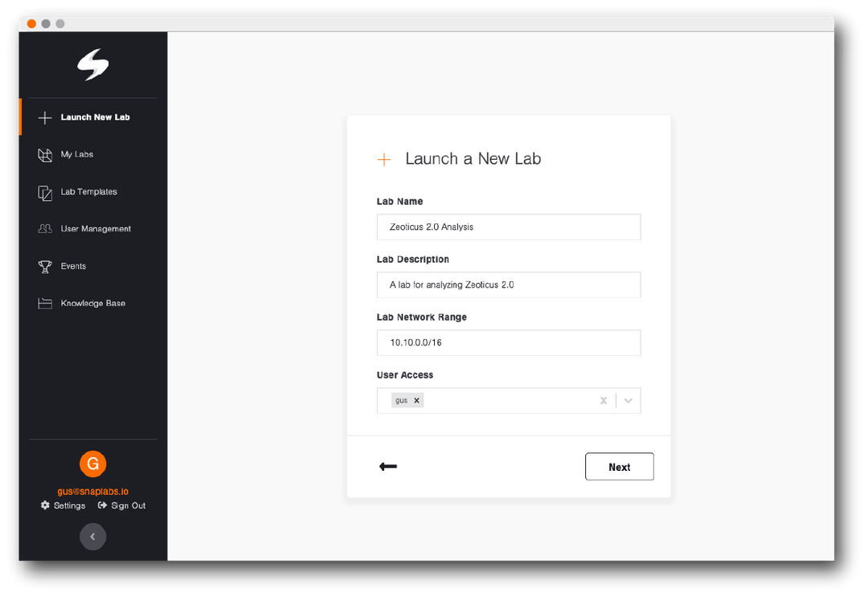Click the Next button

[x=619, y=466]
